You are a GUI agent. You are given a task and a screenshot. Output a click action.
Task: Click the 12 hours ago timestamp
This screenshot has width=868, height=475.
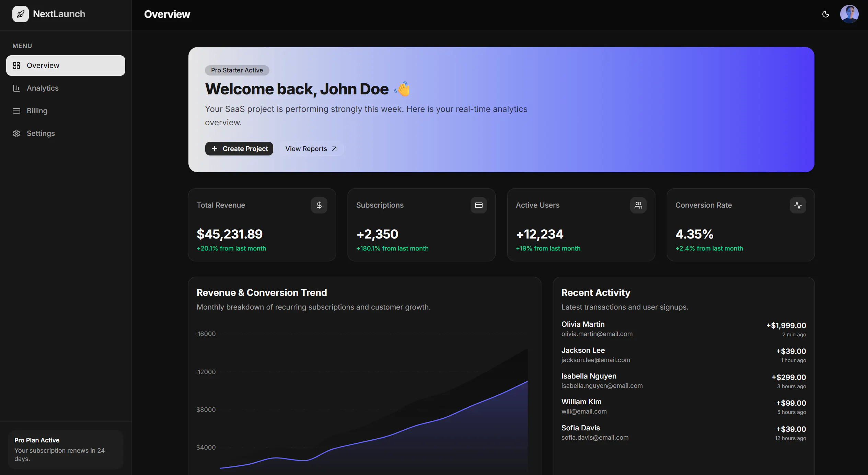790,438
